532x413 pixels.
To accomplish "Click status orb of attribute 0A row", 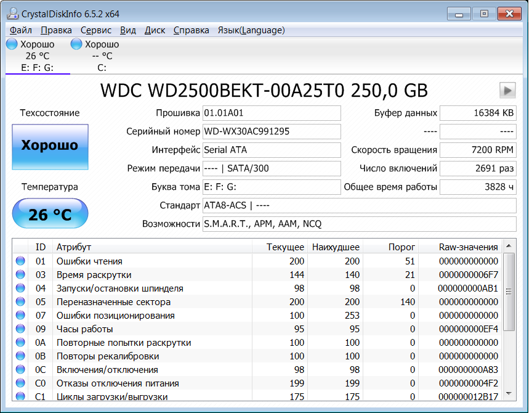I will [x=20, y=342].
